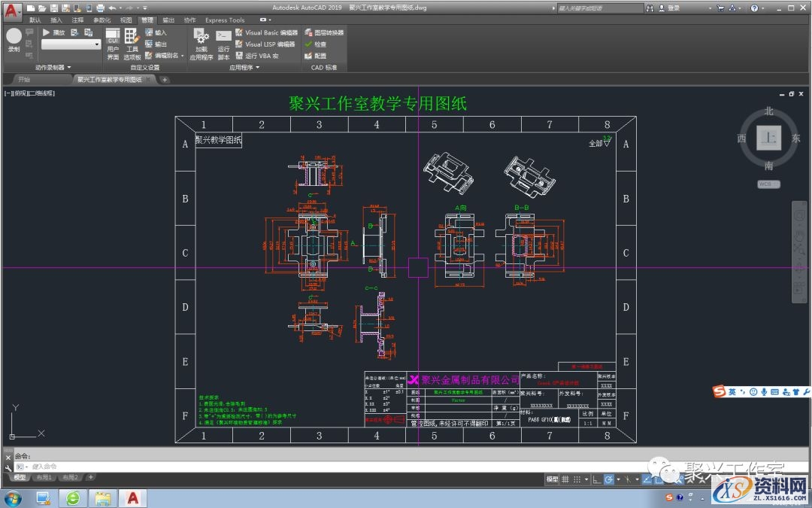Toggle object snap in the status bar
812x508 pixels.
click(x=647, y=478)
